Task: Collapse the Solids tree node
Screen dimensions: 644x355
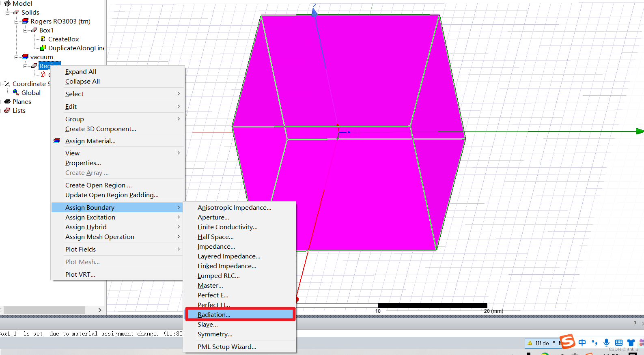Action: click(x=7, y=12)
